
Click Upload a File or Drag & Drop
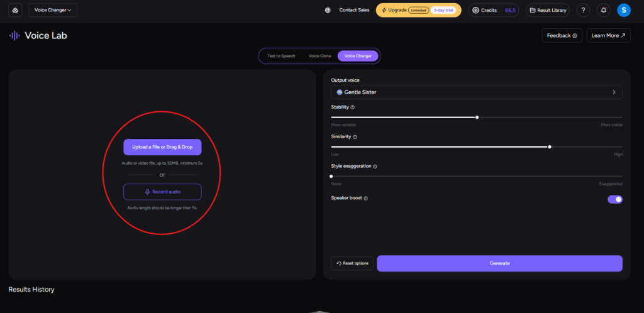click(162, 147)
